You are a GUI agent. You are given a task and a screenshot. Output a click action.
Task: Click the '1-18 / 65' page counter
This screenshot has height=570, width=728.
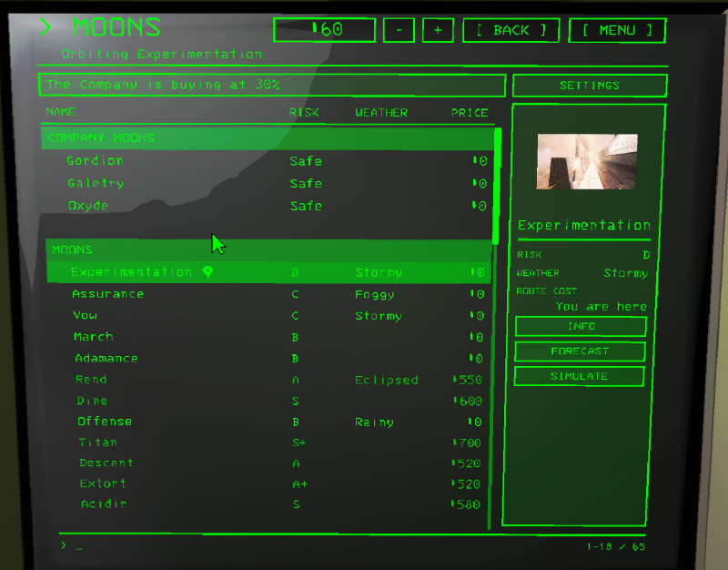pyautogui.click(x=616, y=546)
